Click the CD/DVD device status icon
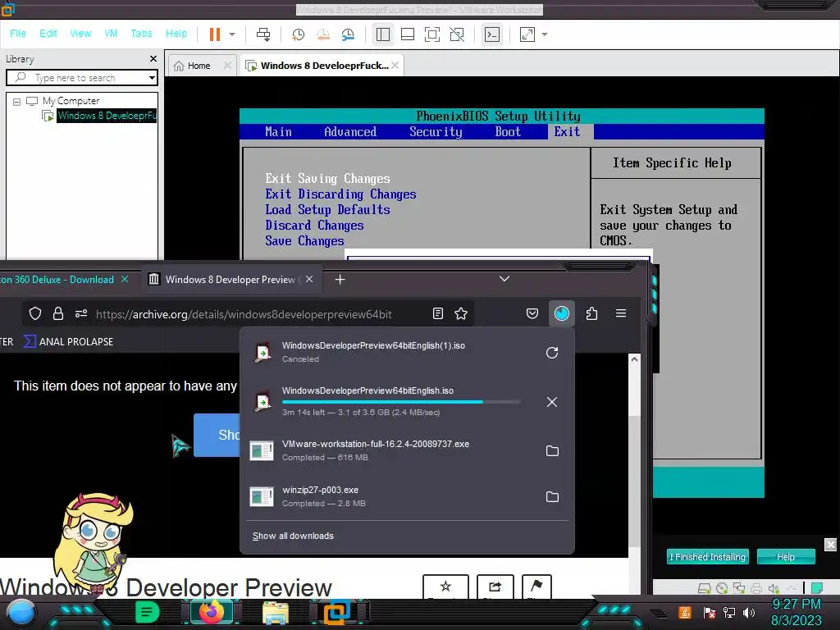 click(x=722, y=589)
